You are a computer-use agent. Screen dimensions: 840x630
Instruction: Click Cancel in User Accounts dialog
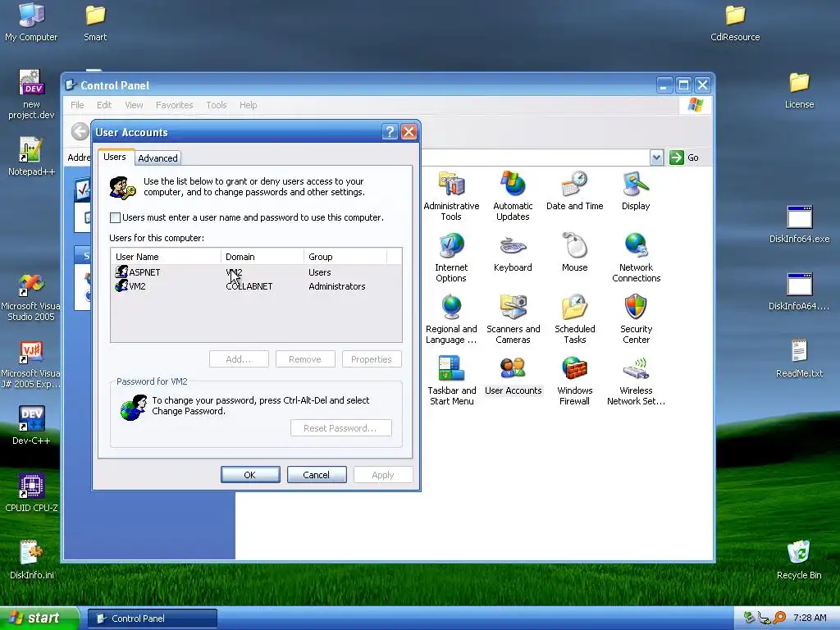[317, 475]
